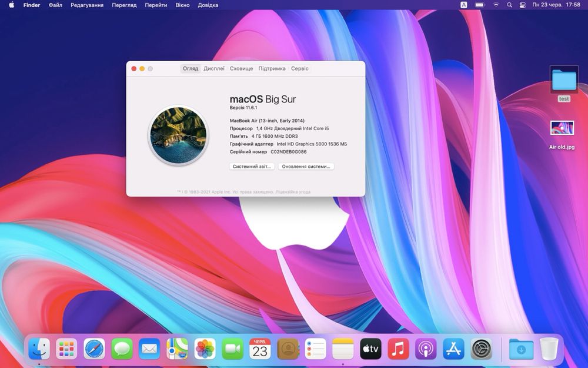Image resolution: width=588 pixels, height=368 pixels.
Task: Minimize the About This Mac window
Action: (x=142, y=69)
